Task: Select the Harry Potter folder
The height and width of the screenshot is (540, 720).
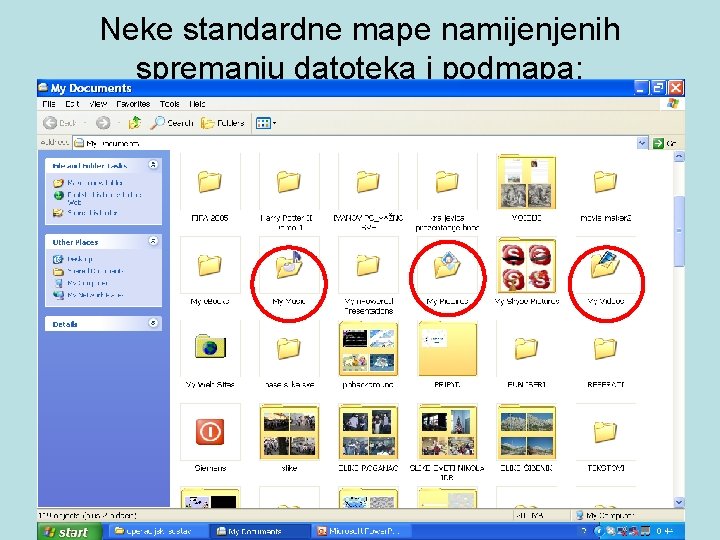Action: click(289, 193)
